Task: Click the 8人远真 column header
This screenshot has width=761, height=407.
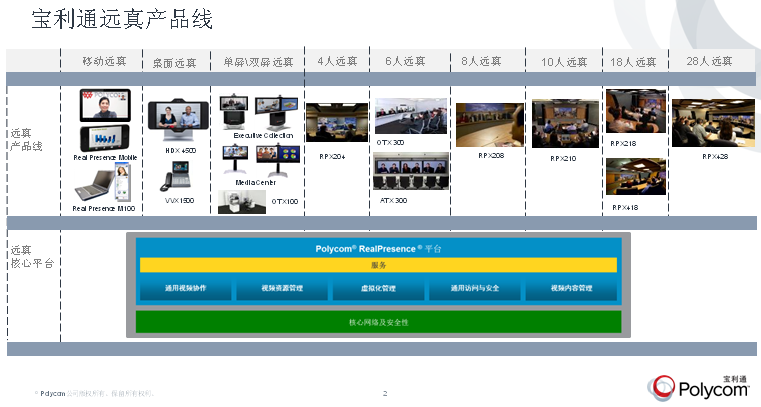Action: (481, 61)
